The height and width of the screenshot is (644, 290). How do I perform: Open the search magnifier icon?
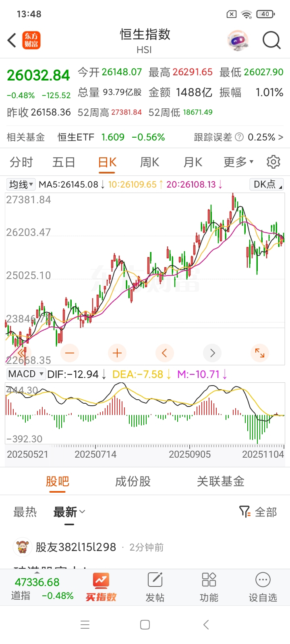click(x=271, y=40)
